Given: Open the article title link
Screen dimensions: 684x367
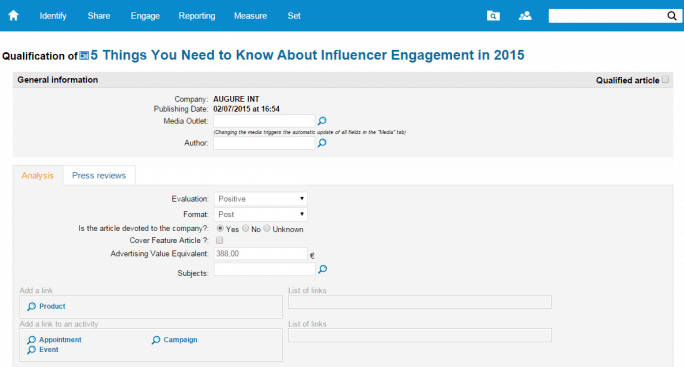Looking at the screenshot, I should point(307,55).
